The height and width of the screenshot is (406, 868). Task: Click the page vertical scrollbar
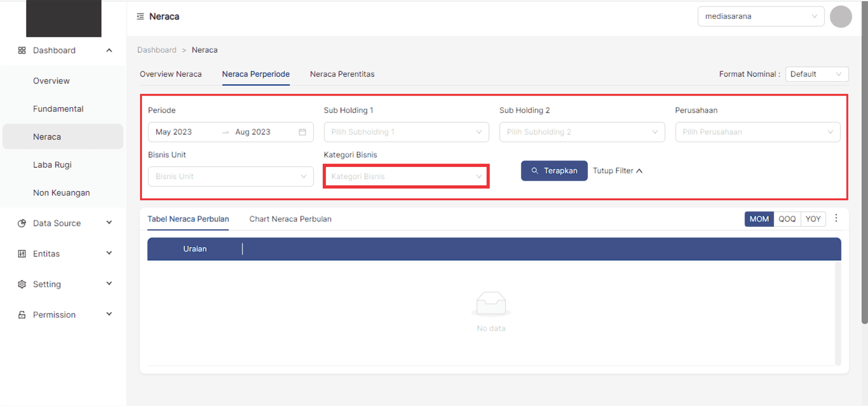pyautogui.click(x=864, y=174)
